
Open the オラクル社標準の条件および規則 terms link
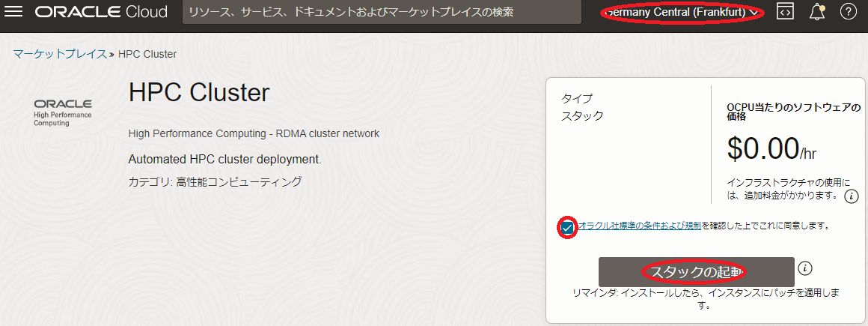tap(639, 226)
